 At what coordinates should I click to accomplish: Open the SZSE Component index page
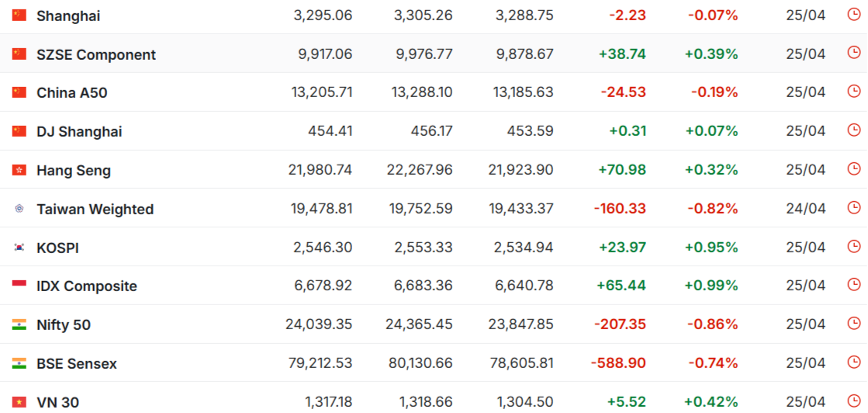click(96, 55)
